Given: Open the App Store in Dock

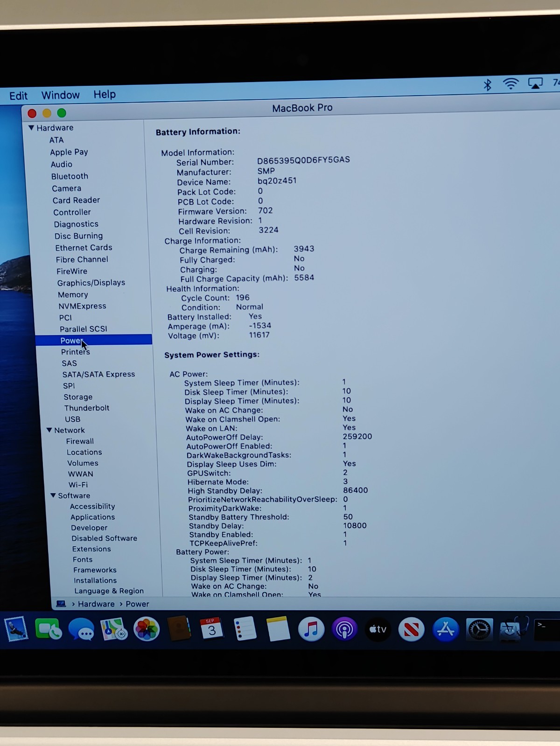Looking at the screenshot, I should (x=446, y=630).
